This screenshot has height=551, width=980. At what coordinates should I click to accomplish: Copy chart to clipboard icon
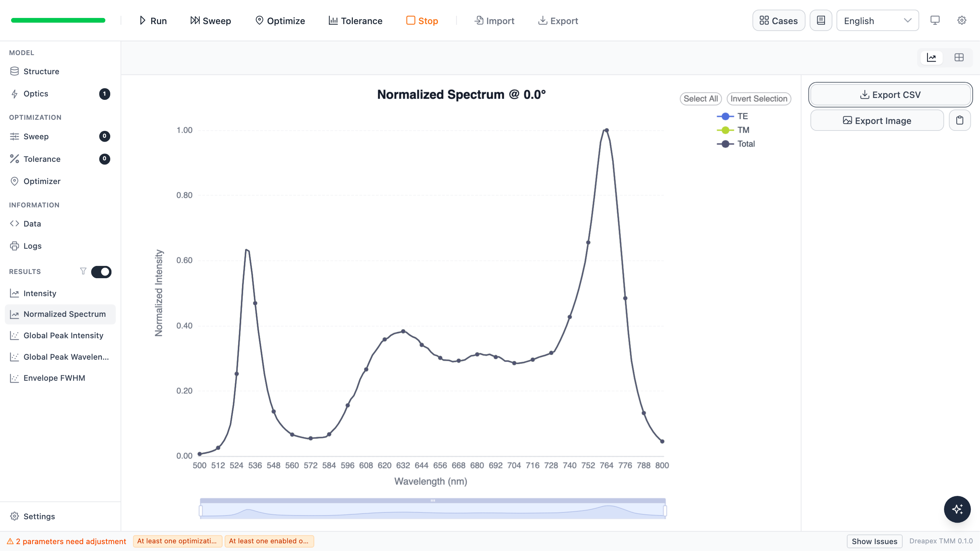point(960,121)
